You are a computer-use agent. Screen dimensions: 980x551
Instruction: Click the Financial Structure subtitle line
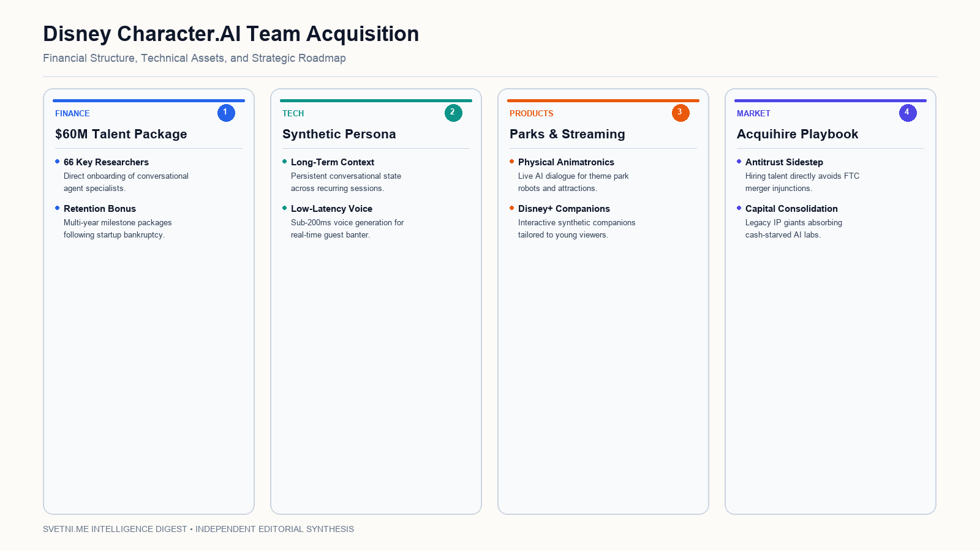[194, 58]
